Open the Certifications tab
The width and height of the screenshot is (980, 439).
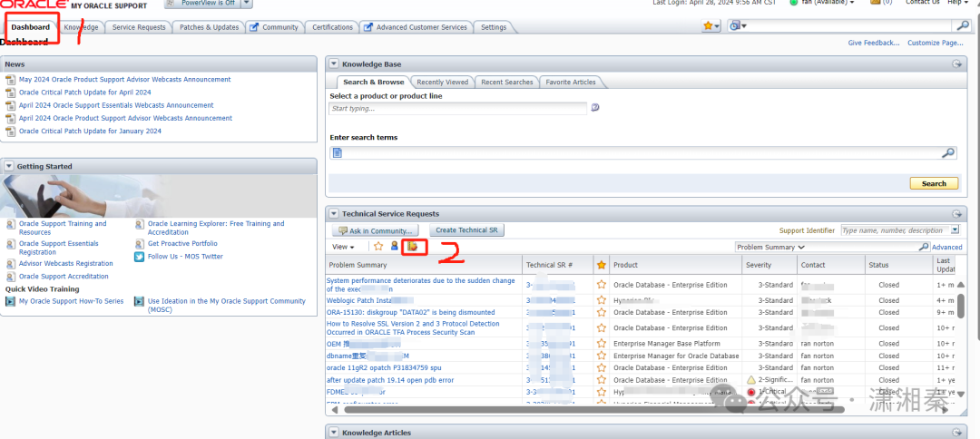[x=332, y=27]
